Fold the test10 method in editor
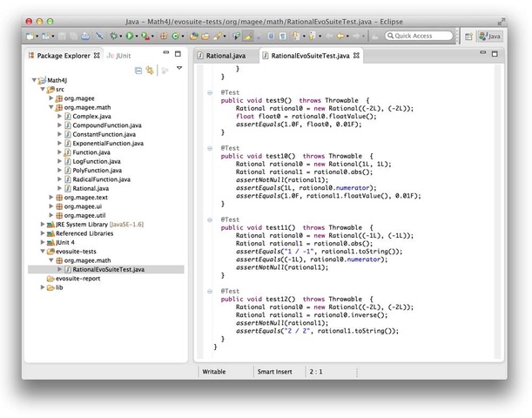Screen dimensions: 532x418 tap(210, 148)
